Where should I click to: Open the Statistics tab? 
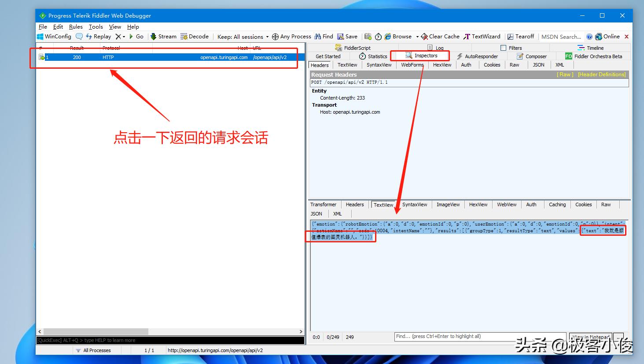pyautogui.click(x=373, y=56)
